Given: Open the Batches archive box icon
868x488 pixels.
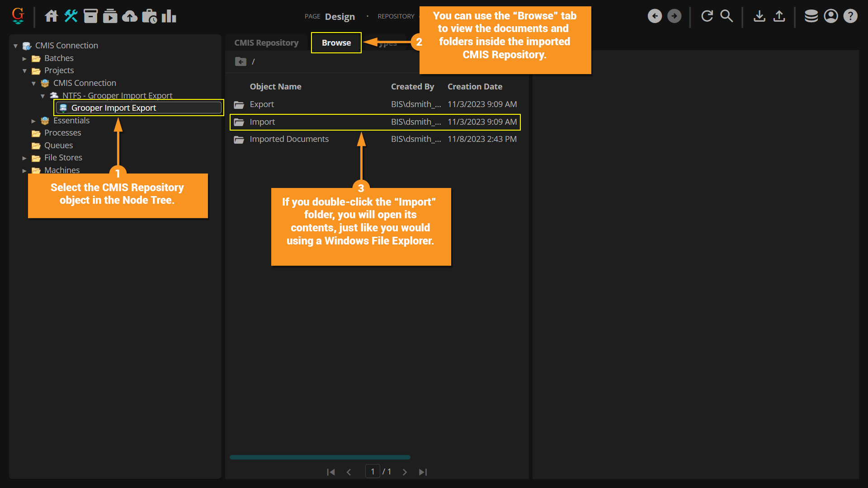Looking at the screenshot, I should [x=90, y=16].
